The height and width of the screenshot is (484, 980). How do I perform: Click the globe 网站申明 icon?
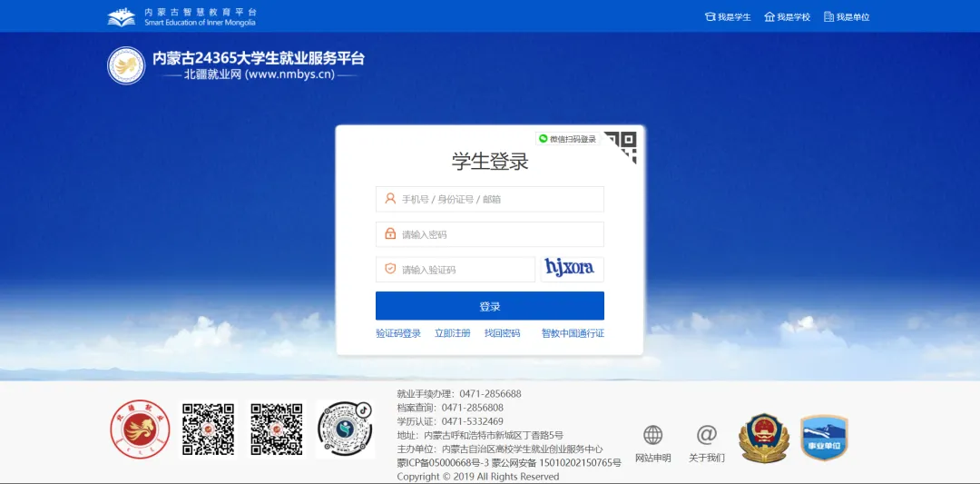point(652,435)
